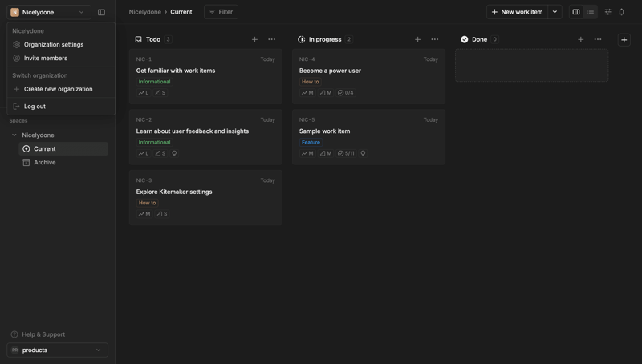The image size is (642, 364).
Task: Click effort M badge on NIC-5
Action: point(326,153)
